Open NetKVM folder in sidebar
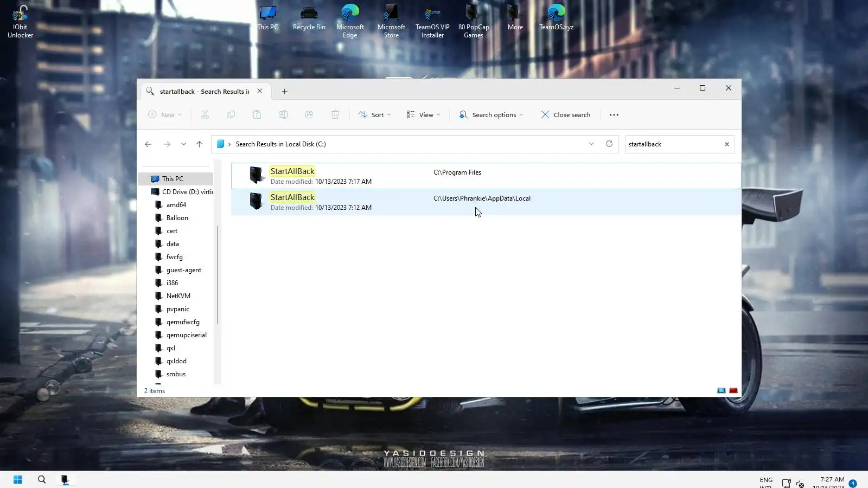 (178, 296)
